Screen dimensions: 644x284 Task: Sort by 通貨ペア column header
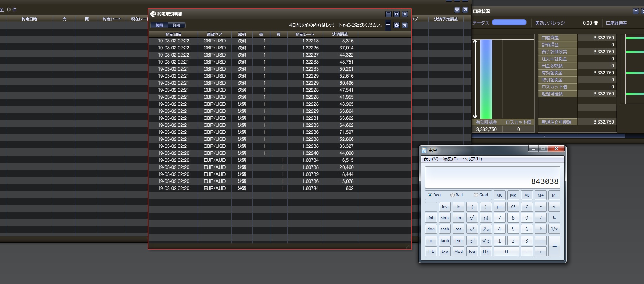click(x=214, y=34)
